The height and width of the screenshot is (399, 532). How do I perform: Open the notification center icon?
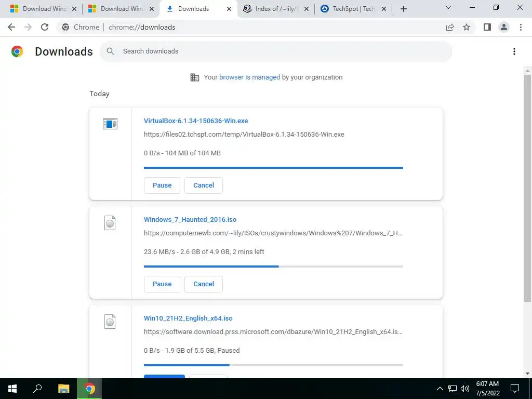point(515,389)
